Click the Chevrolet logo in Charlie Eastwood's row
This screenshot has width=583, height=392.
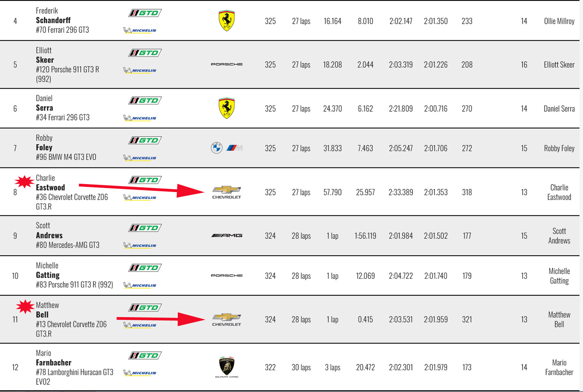(227, 192)
